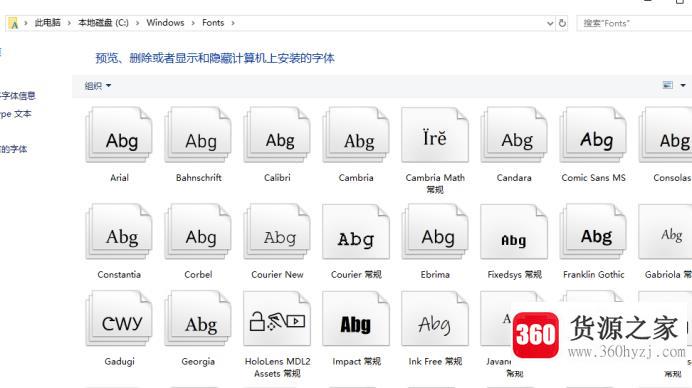Screen dimensions: 692x388
Task: Navigate to 本地磁盘 (C:) in breadcrumb
Action: (x=103, y=23)
